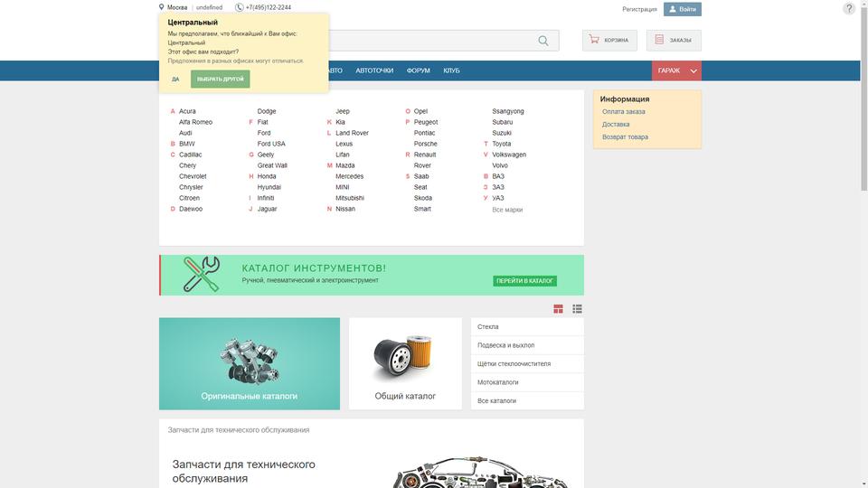Focus the search input field
The image size is (868, 488).
432,41
